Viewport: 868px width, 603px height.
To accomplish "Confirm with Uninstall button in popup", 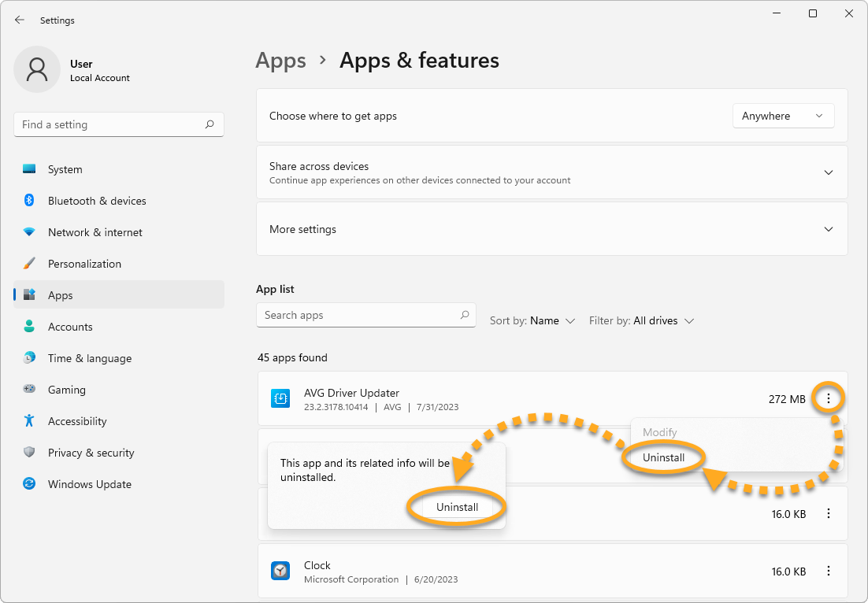I will tap(457, 507).
